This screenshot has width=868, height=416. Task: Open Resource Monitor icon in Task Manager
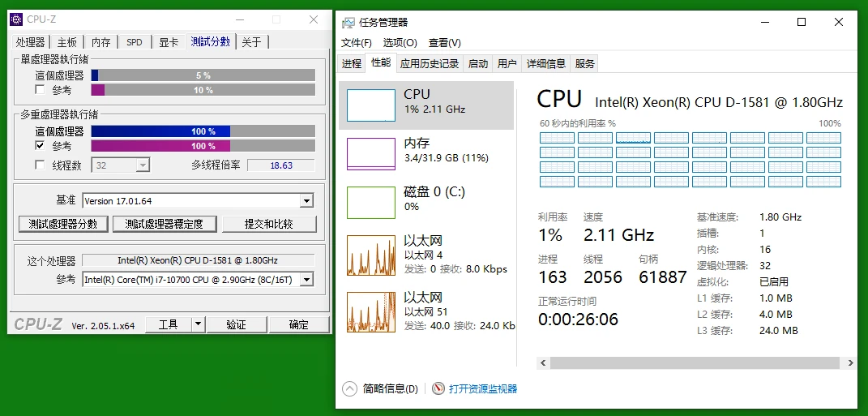pyautogui.click(x=438, y=388)
